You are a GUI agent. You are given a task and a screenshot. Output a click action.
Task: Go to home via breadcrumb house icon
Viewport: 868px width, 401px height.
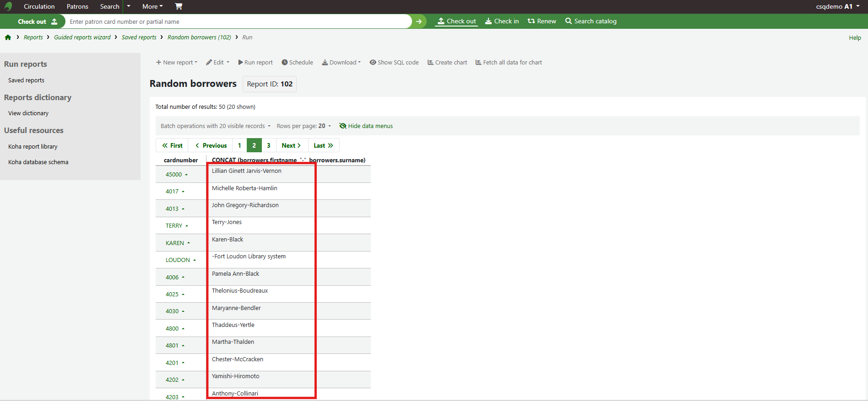tap(8, 37)
